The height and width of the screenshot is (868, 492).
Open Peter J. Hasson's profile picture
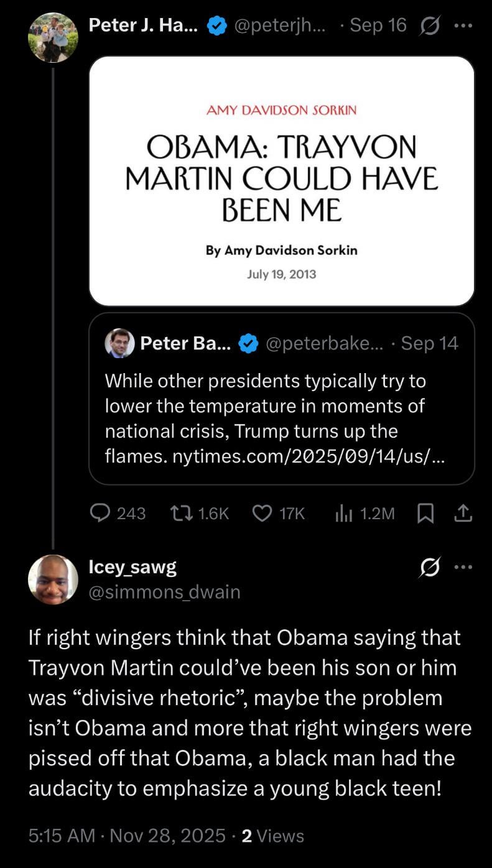pyautogui.click(x=53, y=37)
